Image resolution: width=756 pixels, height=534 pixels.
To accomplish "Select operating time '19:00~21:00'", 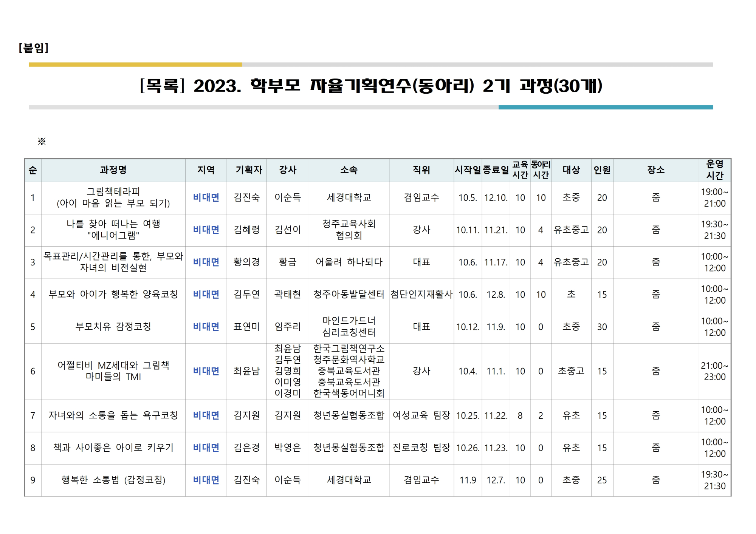I will click(x=715, y=198).
